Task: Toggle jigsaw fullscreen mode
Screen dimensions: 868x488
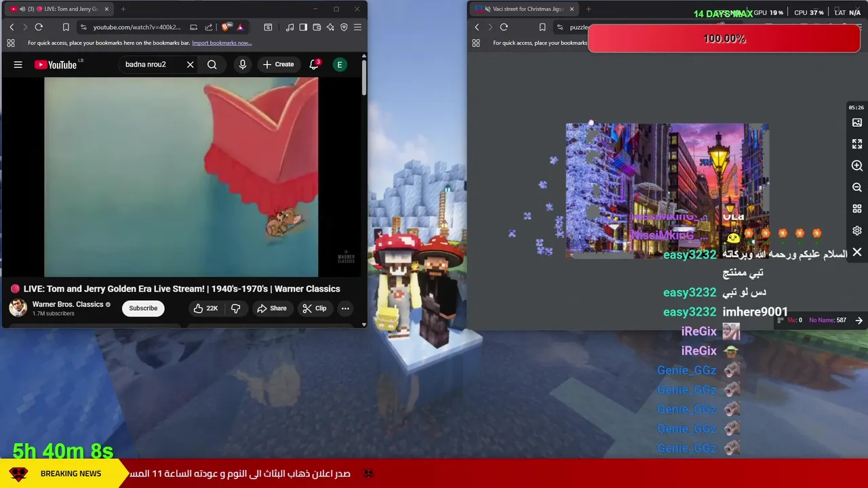Action: (857, 144)
